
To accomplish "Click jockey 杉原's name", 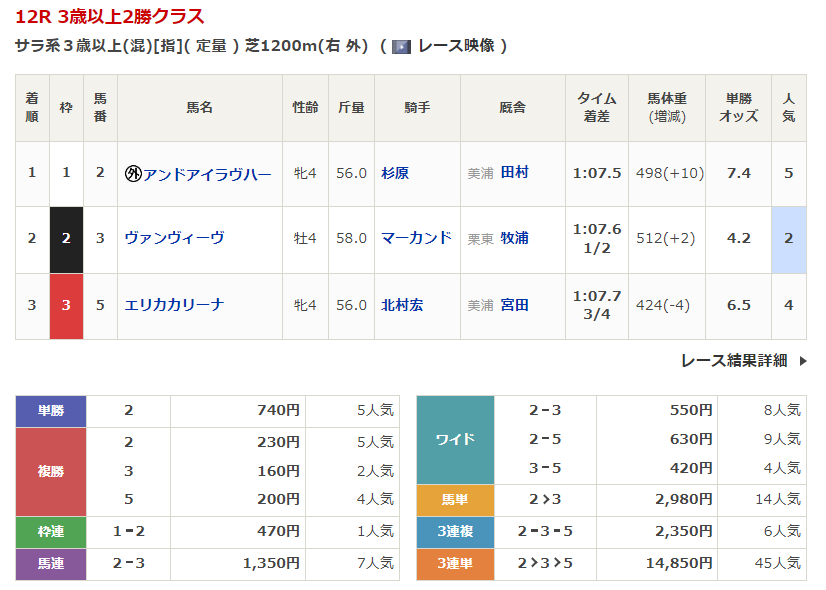I will pos(395,173).
